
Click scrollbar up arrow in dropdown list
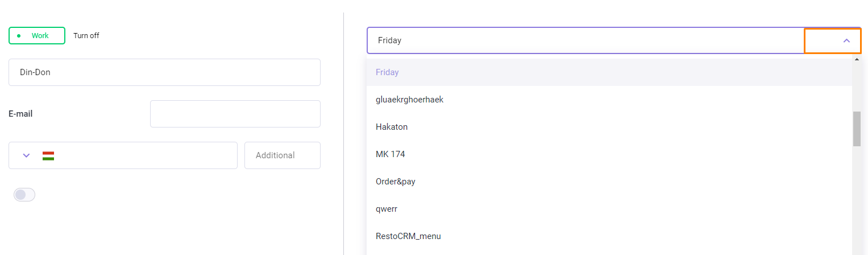coord(857,60)
